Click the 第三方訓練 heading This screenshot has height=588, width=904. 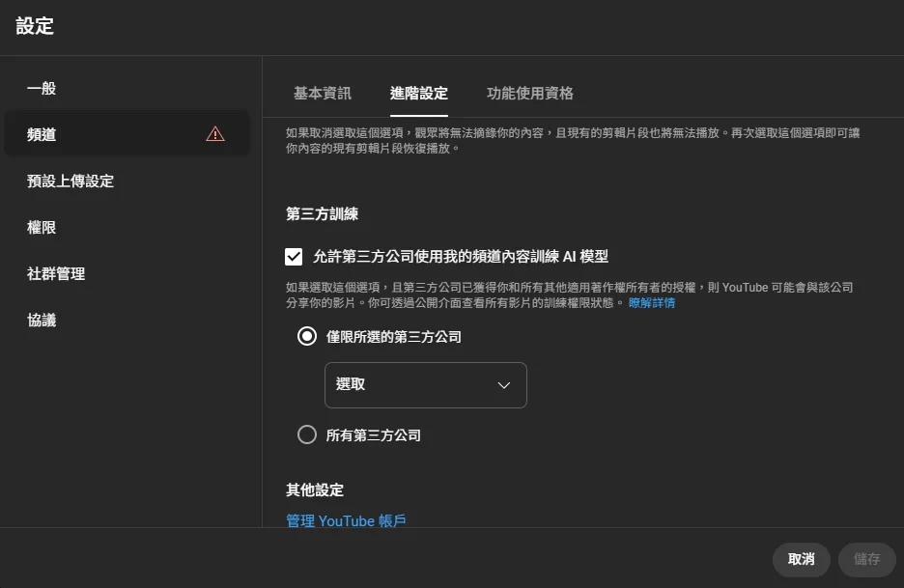[x=323, y=214]
